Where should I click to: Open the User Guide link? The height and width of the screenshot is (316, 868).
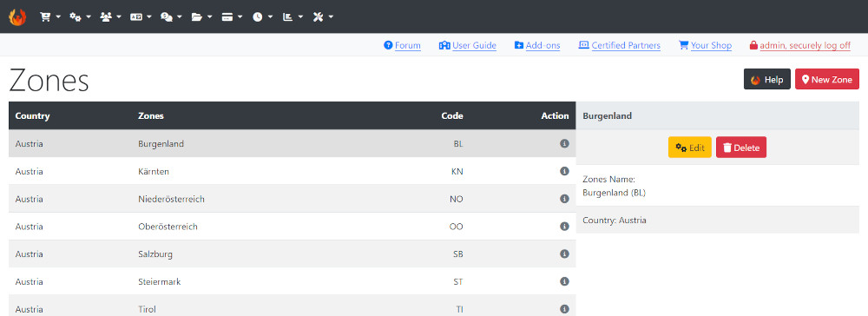coord(467,45)
